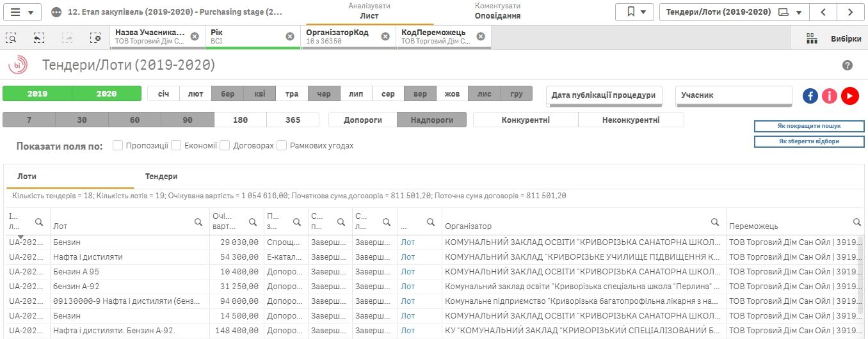Click the red YouTube icon
Image resolution: width=868 pixels, height=339 pixels.
850,96
